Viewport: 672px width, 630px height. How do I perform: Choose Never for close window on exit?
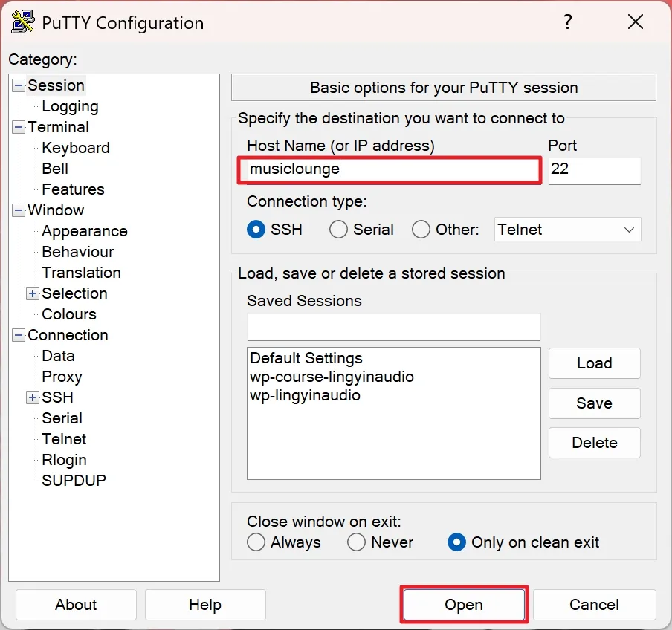[356, 542]
